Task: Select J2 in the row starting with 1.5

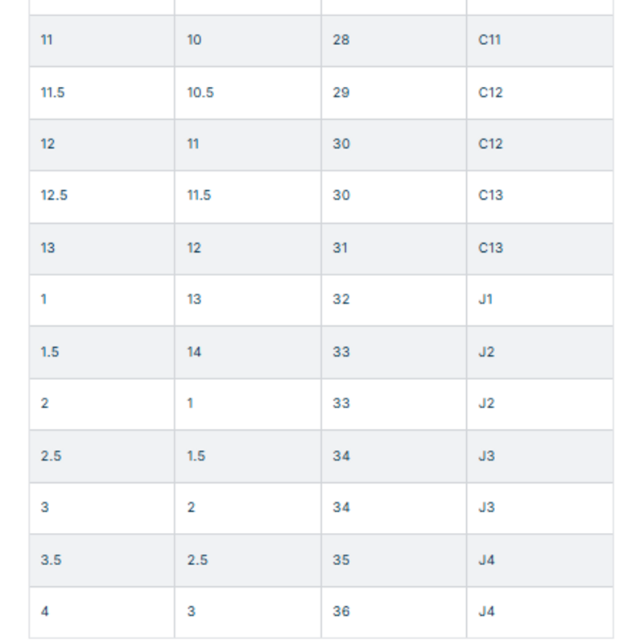Action: (x=486, y=352)
